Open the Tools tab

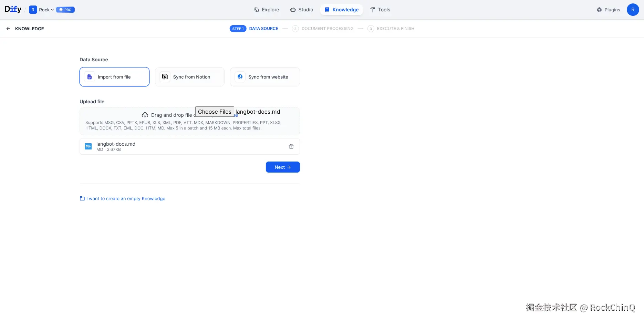(380, 10)
